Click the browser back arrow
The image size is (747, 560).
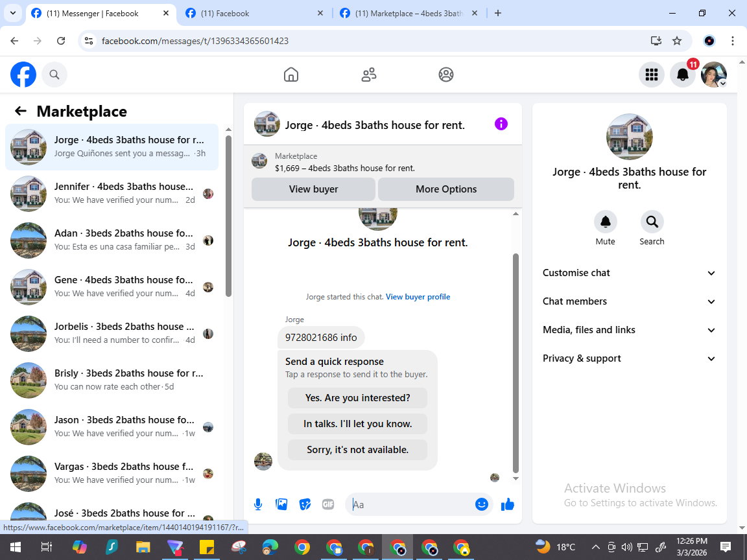pyautogui.click(x=14, y=41)
